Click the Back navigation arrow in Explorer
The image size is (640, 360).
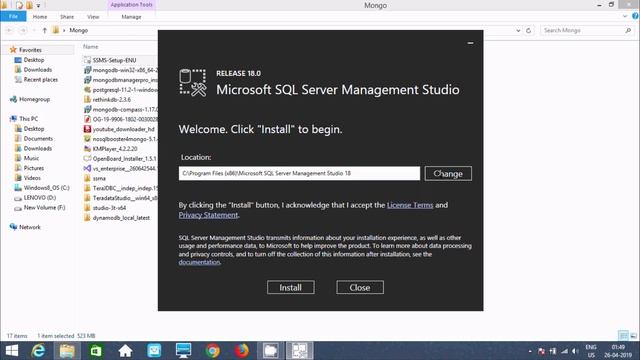pyautogui.click(x=10, y=30)
